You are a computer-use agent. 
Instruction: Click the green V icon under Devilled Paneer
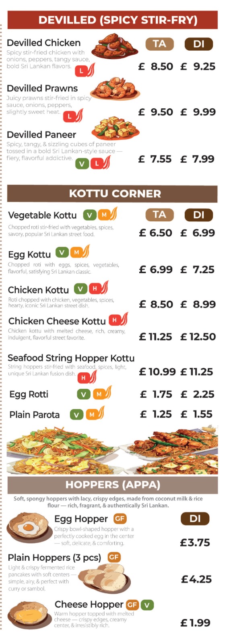coord(82,163)
